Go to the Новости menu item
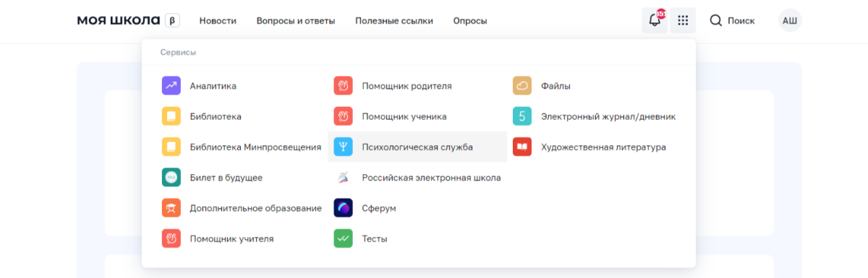The image size is (868, 278). 218,21
